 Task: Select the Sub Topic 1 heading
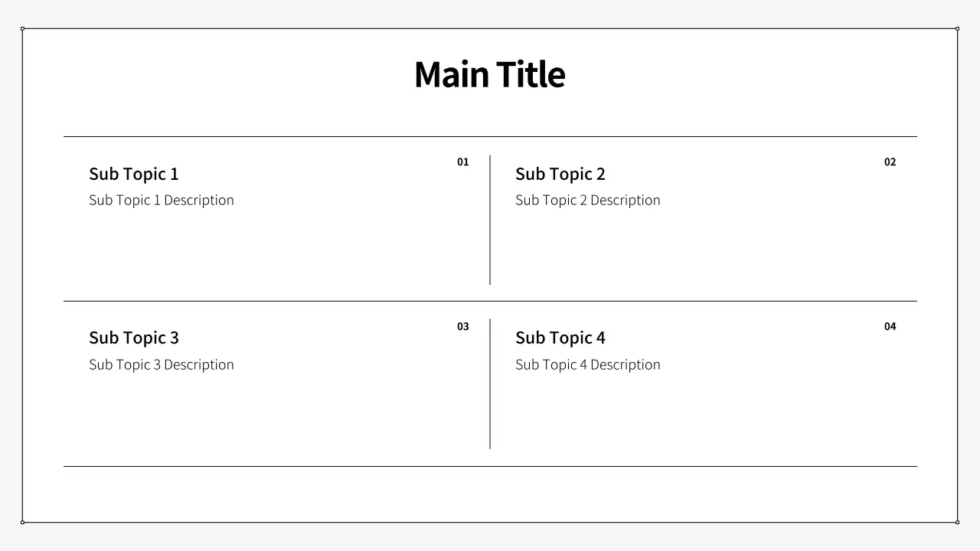pyautogui.click(x=134, y=174)
